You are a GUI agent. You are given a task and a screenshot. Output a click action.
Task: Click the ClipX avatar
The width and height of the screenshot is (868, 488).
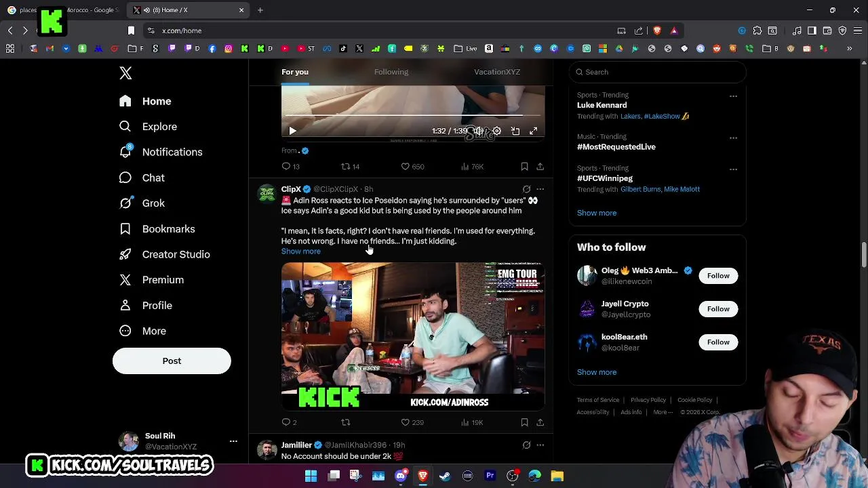pos(267,193)
